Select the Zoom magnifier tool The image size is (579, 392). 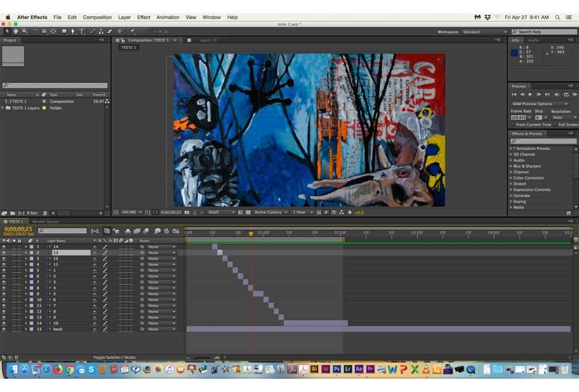point(24,32)
